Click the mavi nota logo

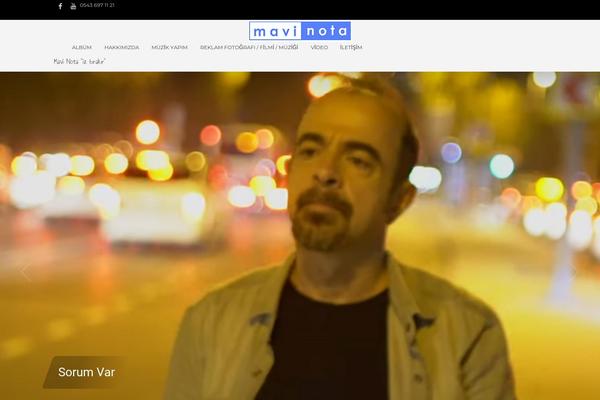point(300,31)
